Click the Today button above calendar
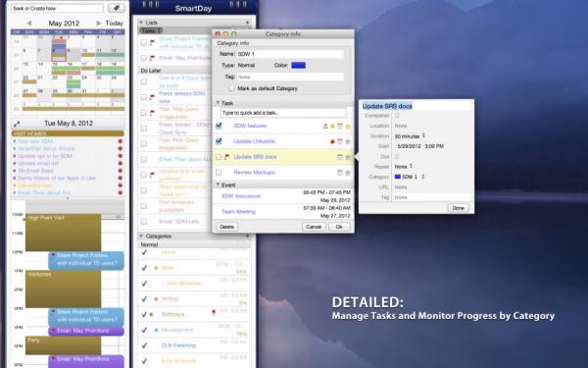Viewport: 588px width, 368px height. [x=114, y=24]
